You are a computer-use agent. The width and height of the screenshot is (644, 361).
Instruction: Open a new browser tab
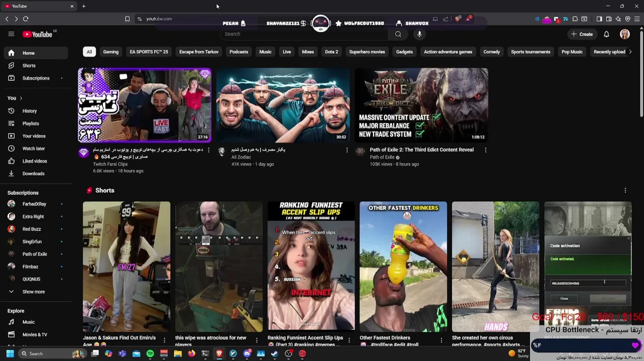84,6
